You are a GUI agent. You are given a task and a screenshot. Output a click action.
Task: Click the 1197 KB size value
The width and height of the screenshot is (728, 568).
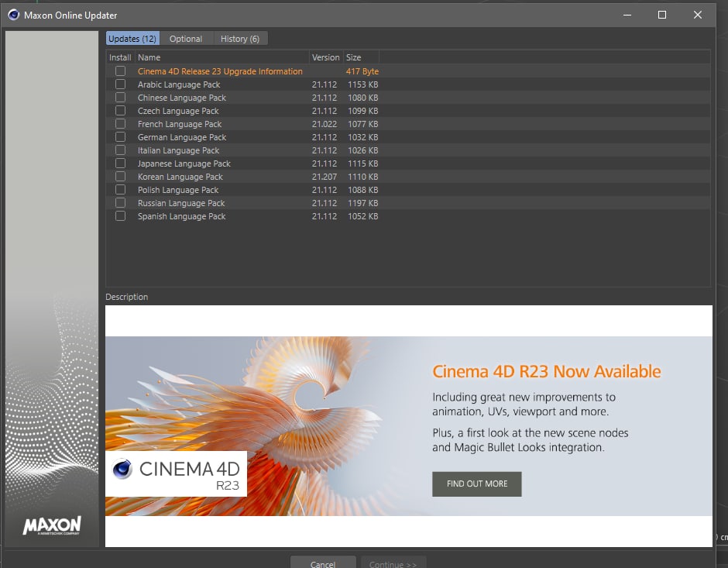[363, 203]
